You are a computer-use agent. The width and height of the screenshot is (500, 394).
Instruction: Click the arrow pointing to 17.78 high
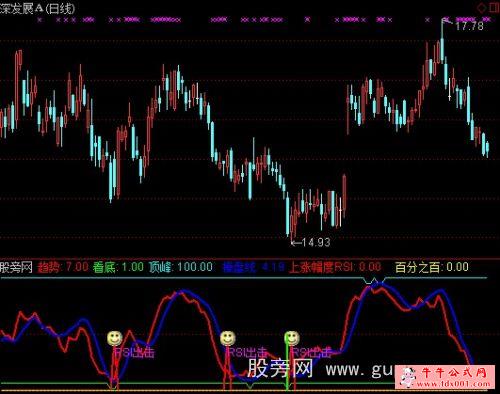[x=447, y=21]
